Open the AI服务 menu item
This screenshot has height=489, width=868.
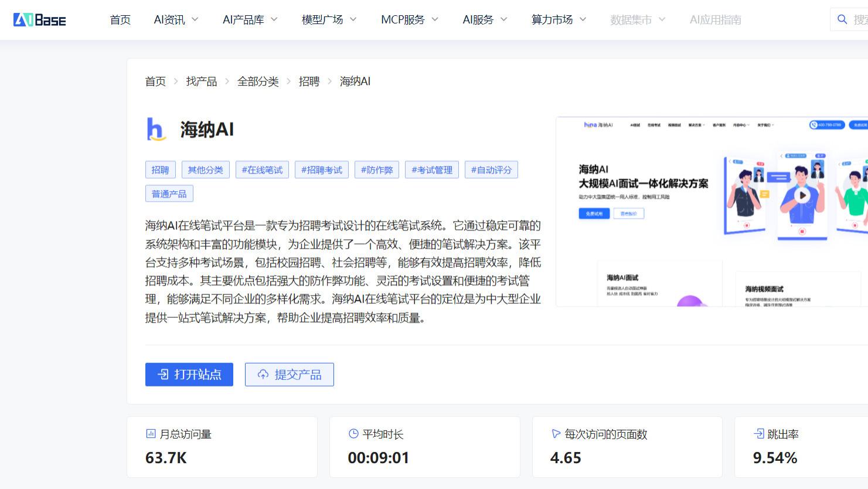(478, 20)
